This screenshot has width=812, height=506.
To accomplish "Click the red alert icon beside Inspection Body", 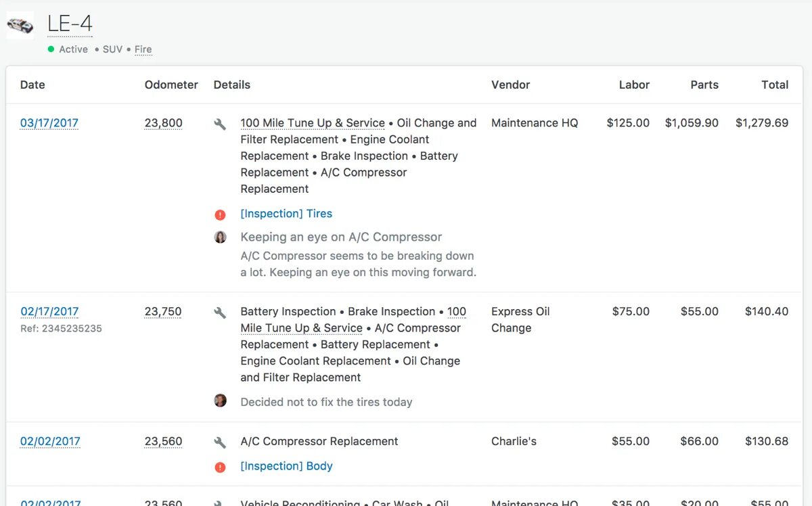I will (220, 467).
